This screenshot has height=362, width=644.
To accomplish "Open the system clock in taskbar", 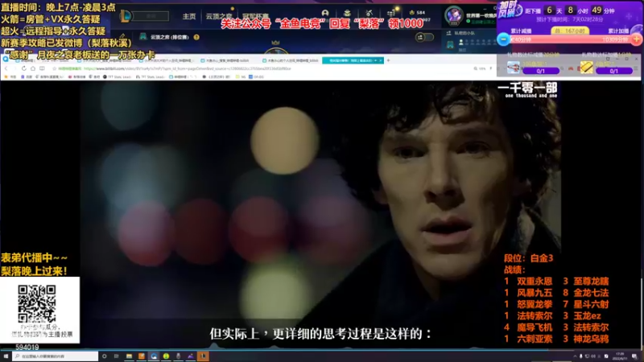I will pos(620,356).
